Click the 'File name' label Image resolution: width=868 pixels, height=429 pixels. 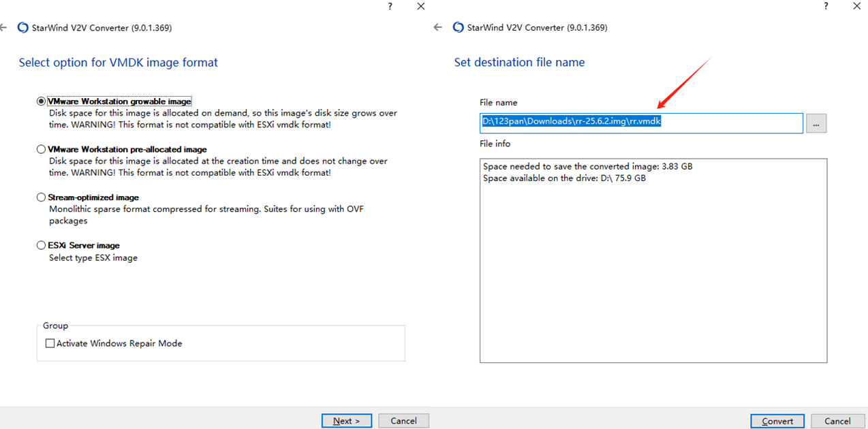pyautogui.click(x=499, y=102)
